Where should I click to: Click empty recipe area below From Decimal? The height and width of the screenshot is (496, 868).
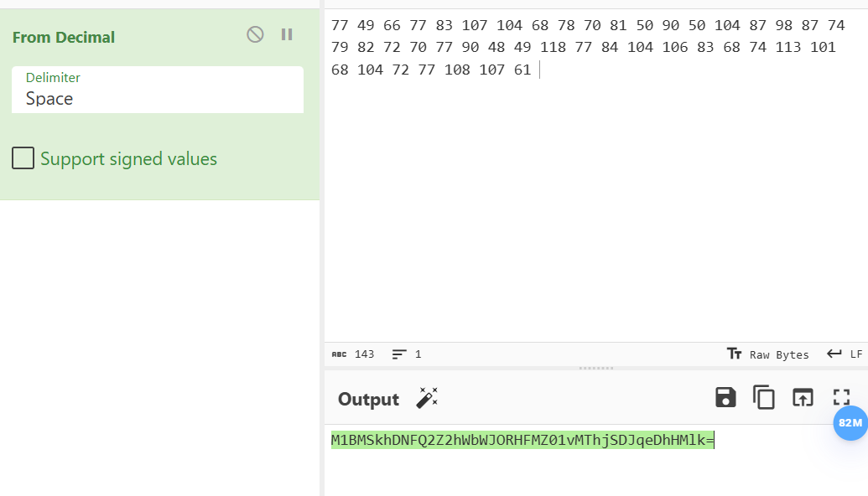click(159, 349)
